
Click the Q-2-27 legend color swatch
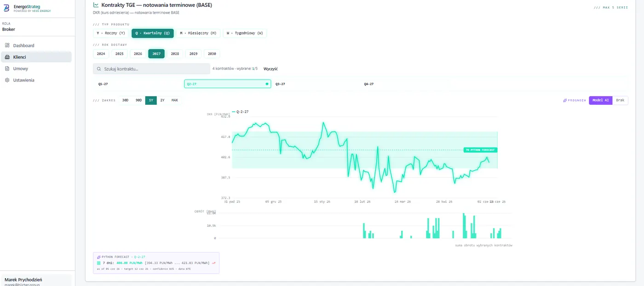coord(234,112)
